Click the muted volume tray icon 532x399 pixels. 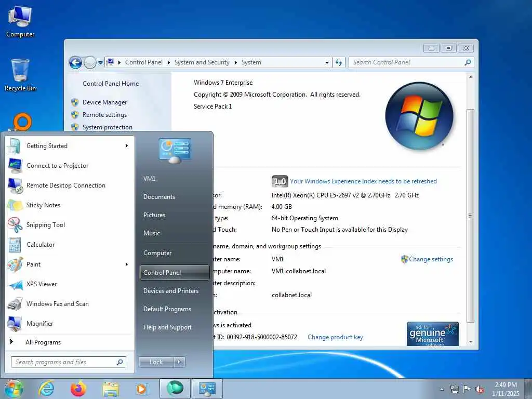[x=480, y=390]
